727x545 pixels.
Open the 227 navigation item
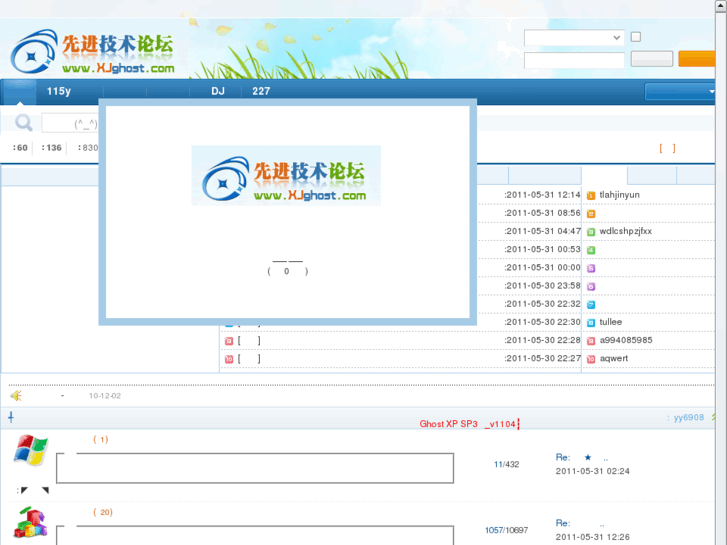pyautogui.click(x=261, y=91)
